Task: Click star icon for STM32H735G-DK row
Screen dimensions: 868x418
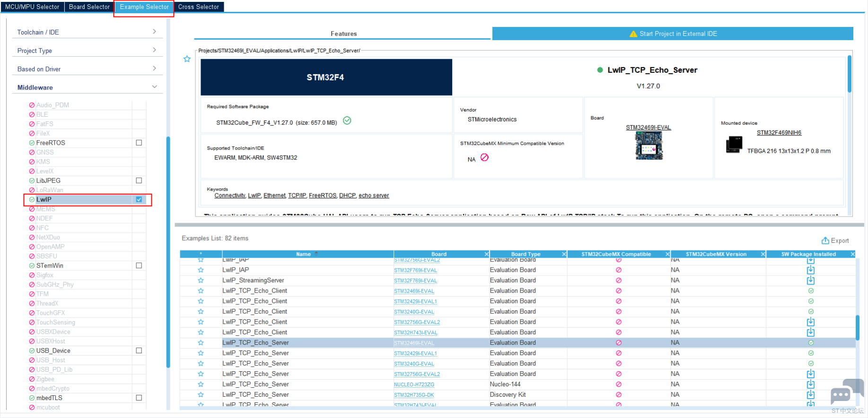Action: [201, 395]
